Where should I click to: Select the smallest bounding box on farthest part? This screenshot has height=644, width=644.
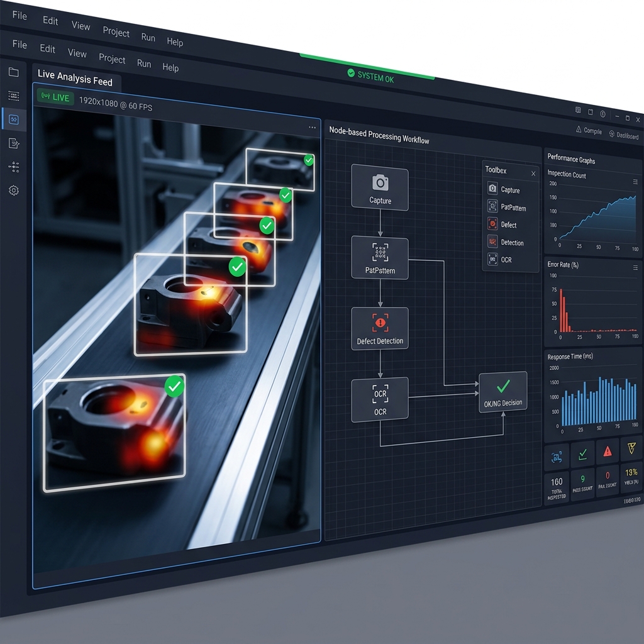[x=280, y=170]
